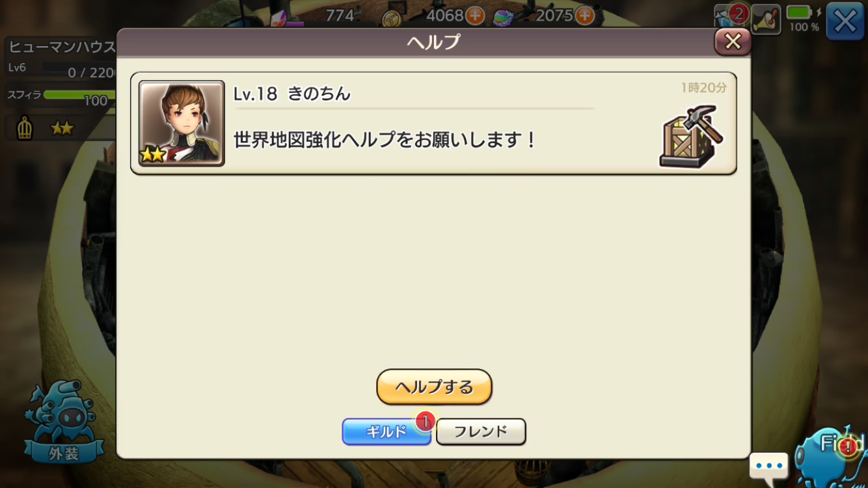Screen dimensions: 868x488
Task: Add coins with the plus next to 4068
Action: pos(475,15)
